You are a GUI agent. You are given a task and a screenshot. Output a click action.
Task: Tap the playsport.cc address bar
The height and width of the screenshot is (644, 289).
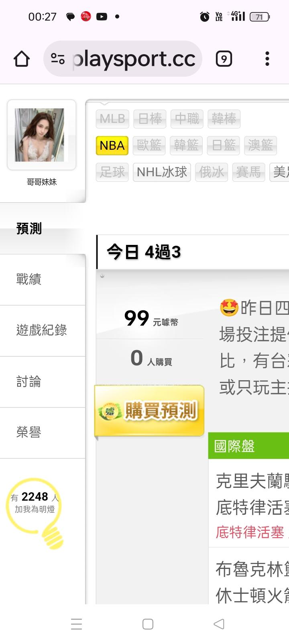(123, 59)
